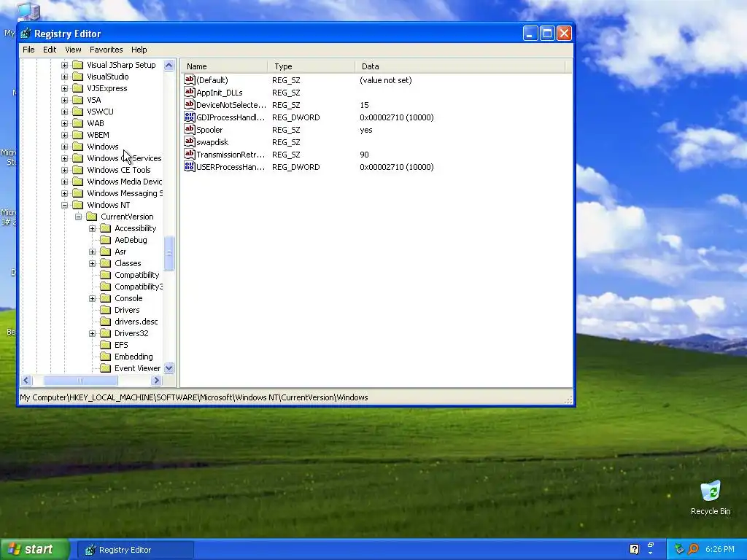
Task: Click the USERProcessHandleQuota DWORD icon
Action: click(x=189, y=166)
